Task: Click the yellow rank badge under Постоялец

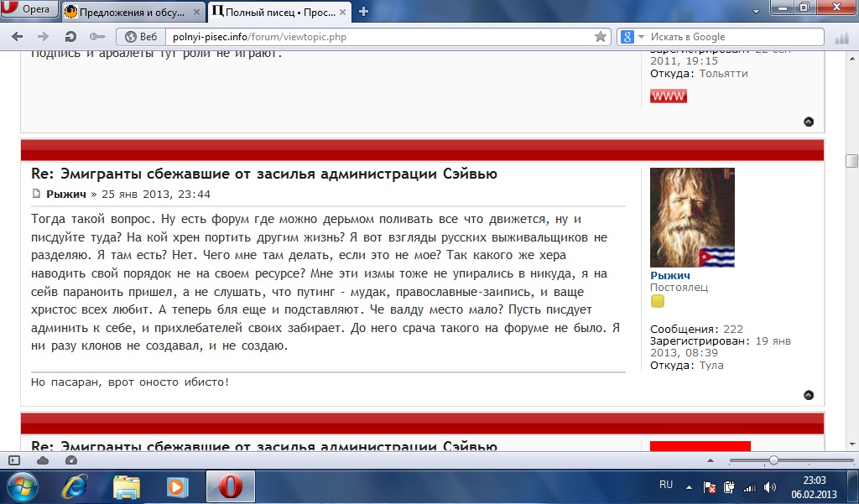Action: point(658,301)
